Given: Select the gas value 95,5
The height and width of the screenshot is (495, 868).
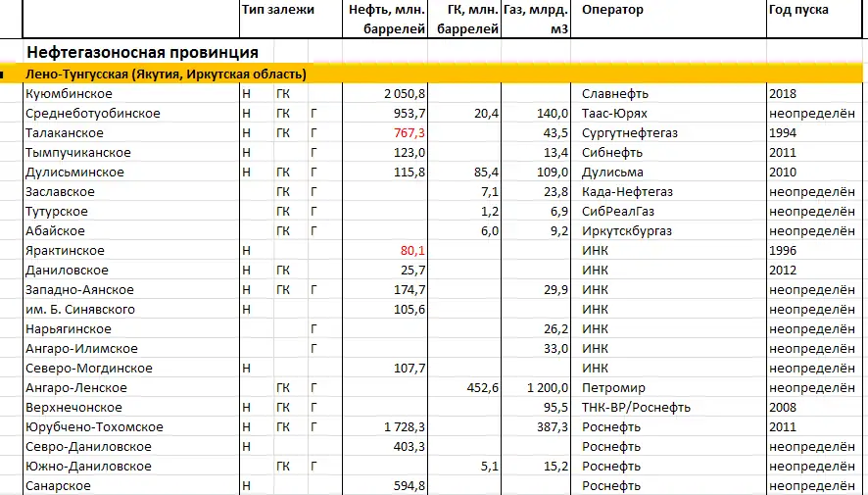Looking at the screenshot, I should tap(555, 408).
